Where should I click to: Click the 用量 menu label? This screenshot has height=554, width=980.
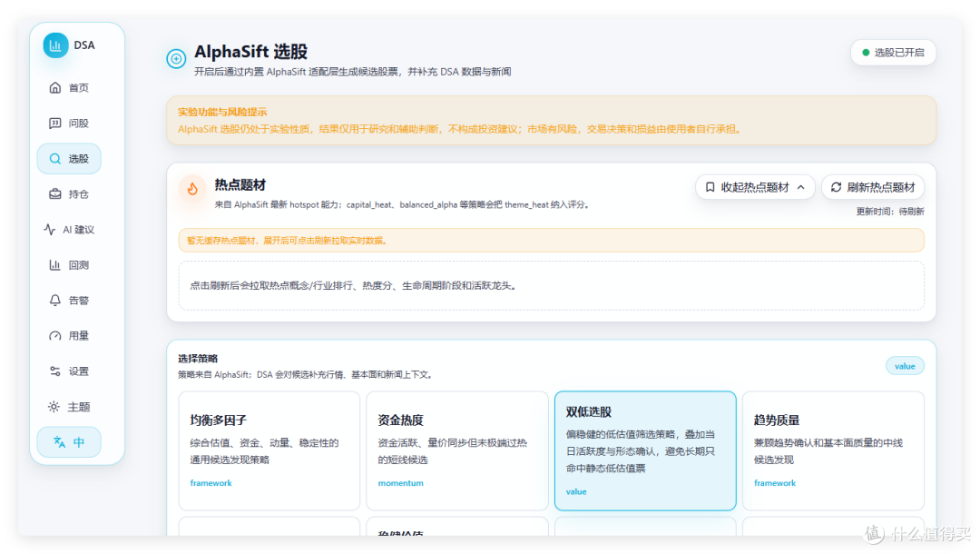tap(79, 336)
